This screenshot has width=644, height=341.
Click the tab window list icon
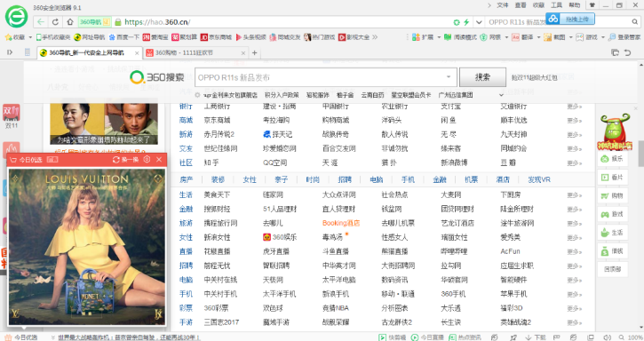pos(615,52)
